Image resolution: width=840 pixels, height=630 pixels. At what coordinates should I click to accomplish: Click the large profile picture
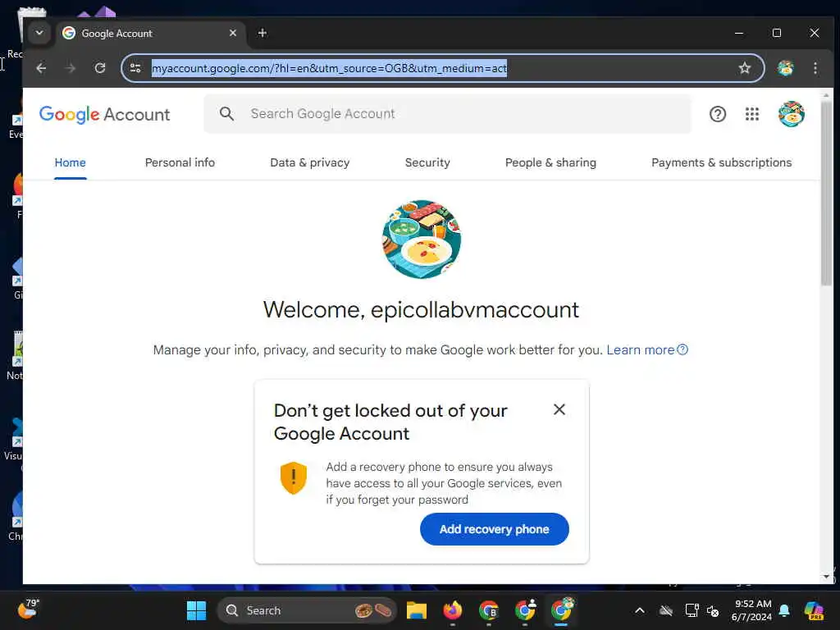click(422, 240)
